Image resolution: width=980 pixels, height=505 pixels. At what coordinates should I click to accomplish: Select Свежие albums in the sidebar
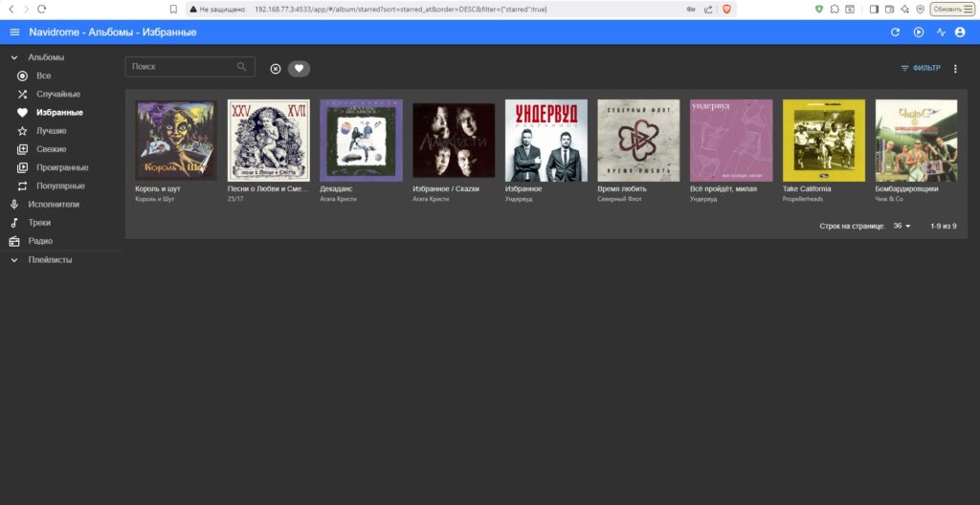[51, 149]
